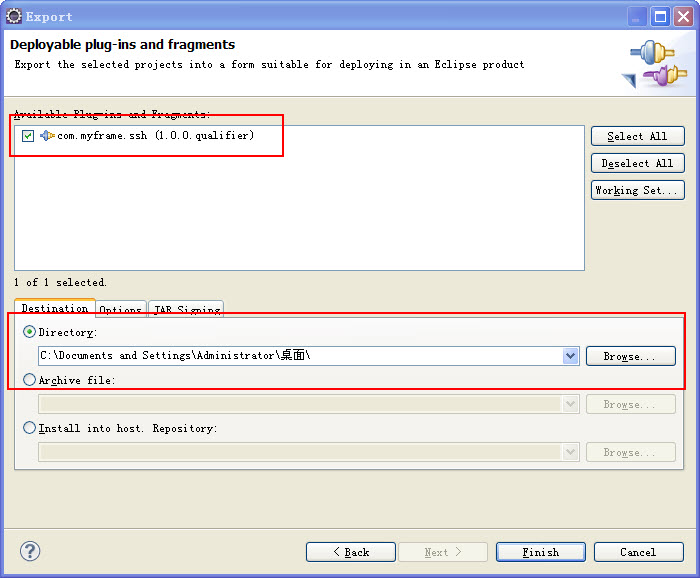This screenshot has width=700, height=578.
Task: Click the disabled Repository Browse button
Action: (x=630, y=453)
